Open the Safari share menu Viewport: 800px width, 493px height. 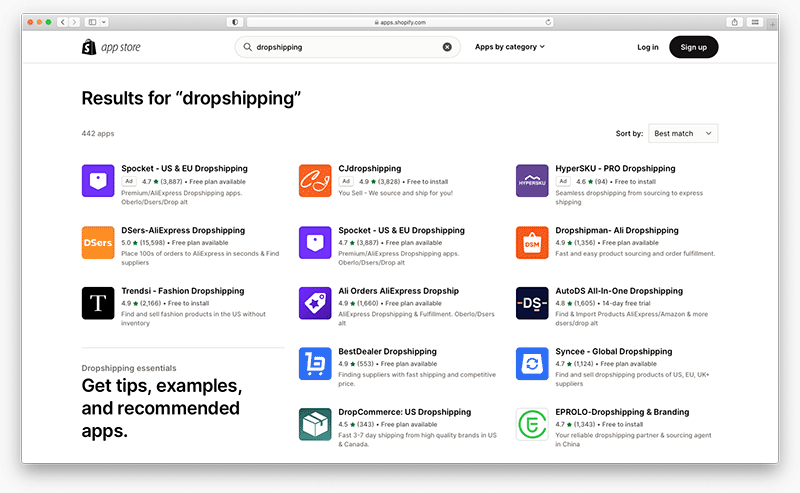click(734, 22)
